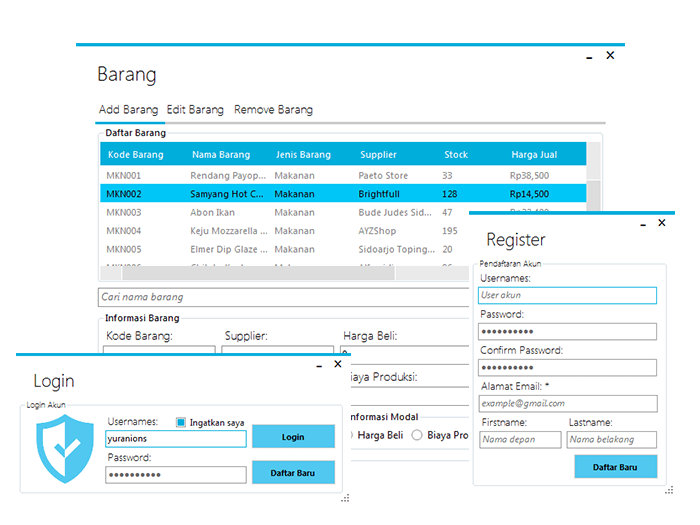Image resolution: width=700 pixels, height=525 pixels.
Task: Click the Samyang Hot C... cell
Action: point(227,194)
